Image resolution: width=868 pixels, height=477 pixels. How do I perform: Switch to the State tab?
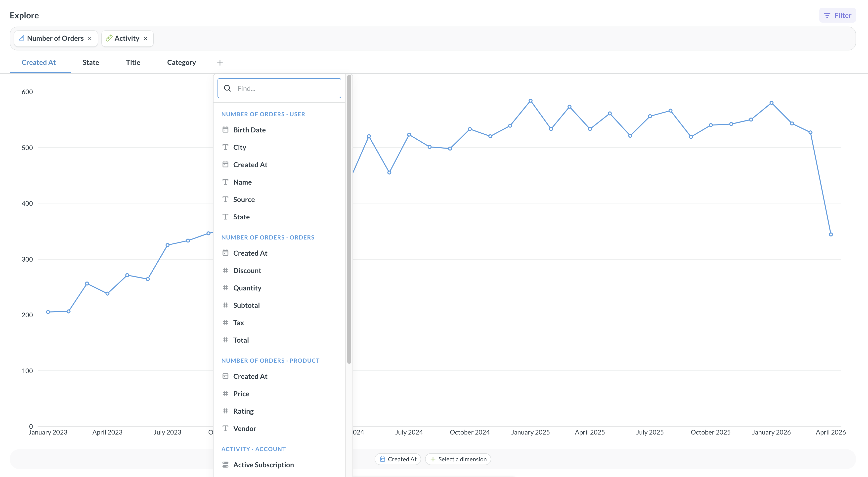(91, 62)
